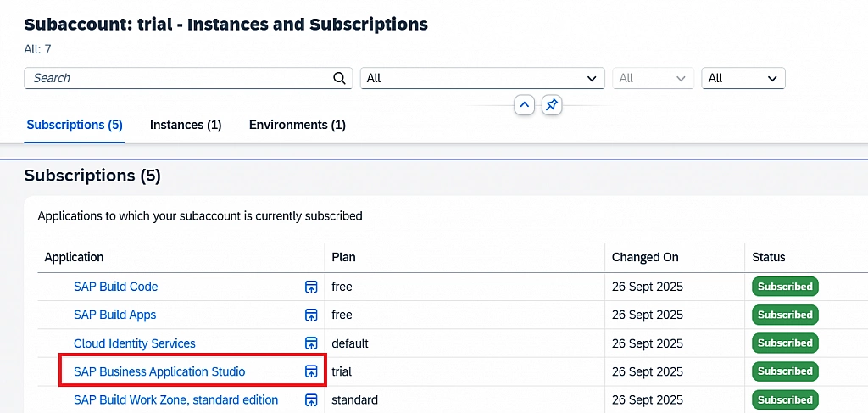
Task: Open the disabled middle All dropdown
Action: click(653, 78)
